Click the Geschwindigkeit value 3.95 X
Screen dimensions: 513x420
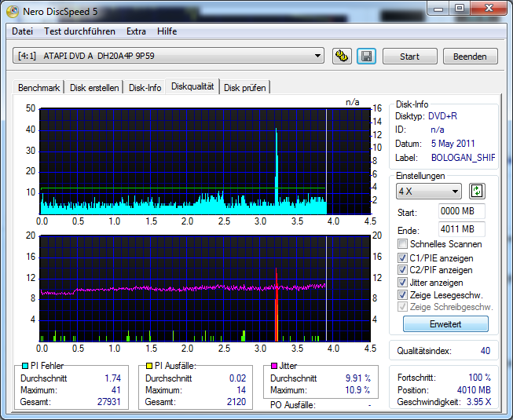pyautogui.click(x=478, y=402)
